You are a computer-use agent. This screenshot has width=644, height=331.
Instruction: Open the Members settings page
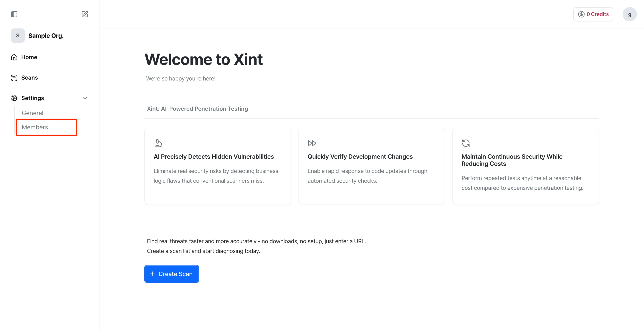tap(35, 127)
